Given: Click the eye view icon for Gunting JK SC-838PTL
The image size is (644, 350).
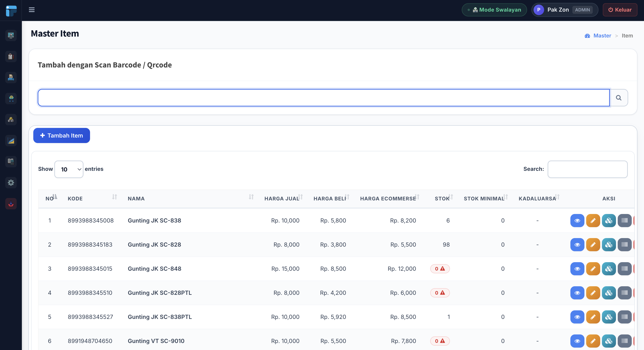Looking at the screenshot, I should [577, 317].
